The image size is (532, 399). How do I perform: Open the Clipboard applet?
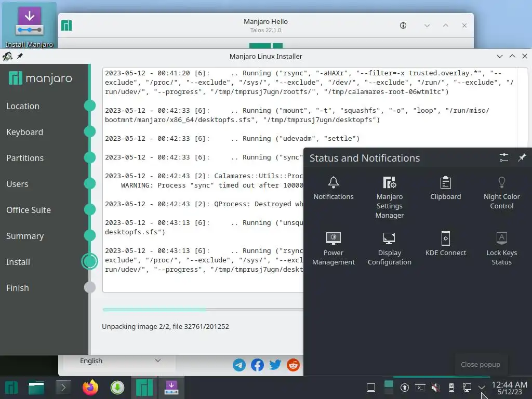click(445, 188)
